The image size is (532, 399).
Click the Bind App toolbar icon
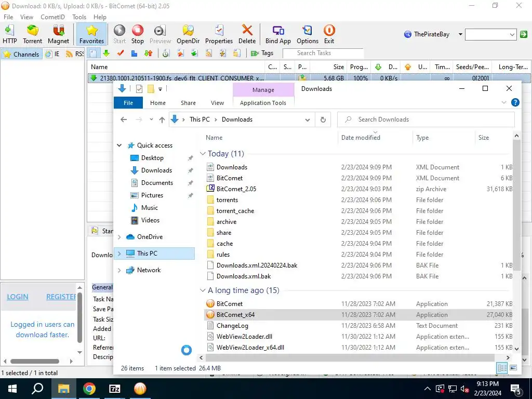[x=278, y=34]
